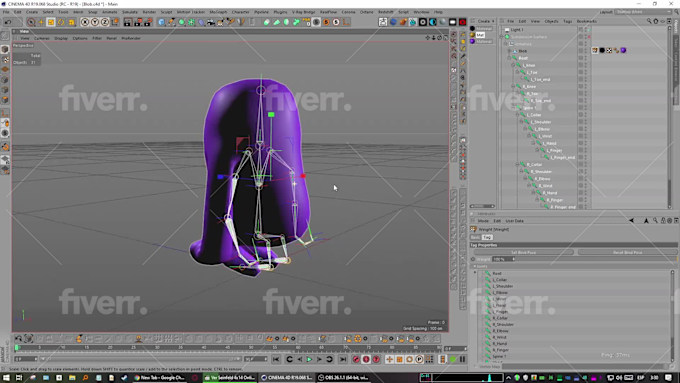Toggle the Y axis lock
The image size is (680, 383).
[95, 22]
